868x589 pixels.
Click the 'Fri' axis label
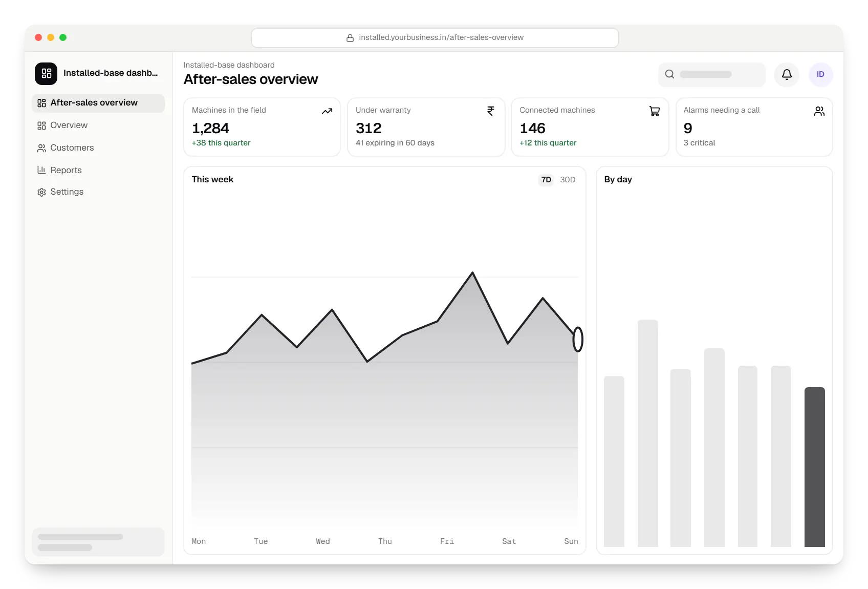click(x=447, y=541)
